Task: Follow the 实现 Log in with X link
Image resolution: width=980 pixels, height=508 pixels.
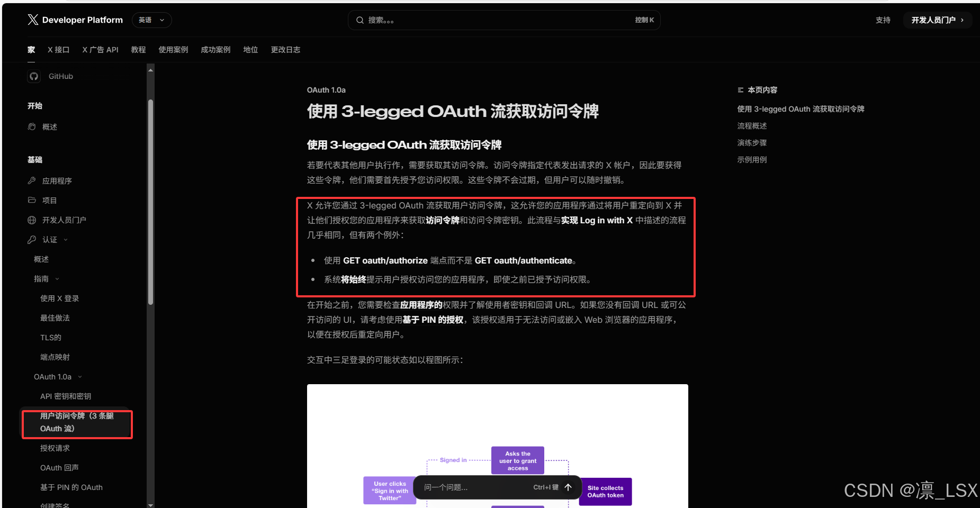Action: point(597,220)
